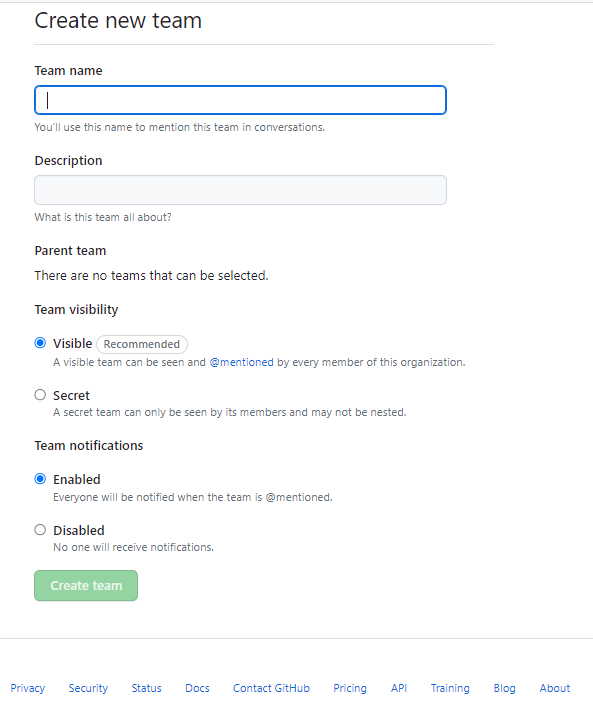Image resolution: width=593 pixels, height=712 pixels.
Task: Focus the Description text field
Action: [240, 190]
